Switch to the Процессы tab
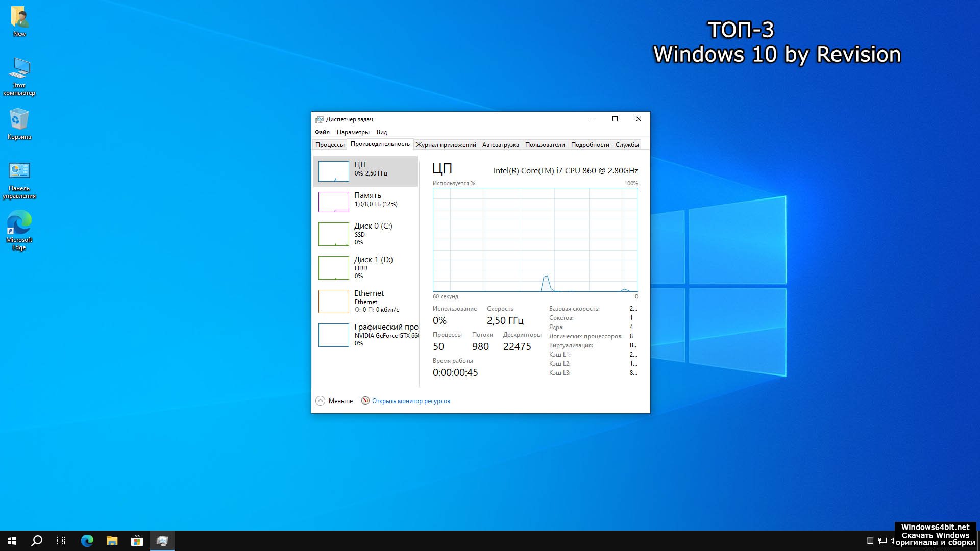This screenshot has width=980, height=551. [330, 145]
